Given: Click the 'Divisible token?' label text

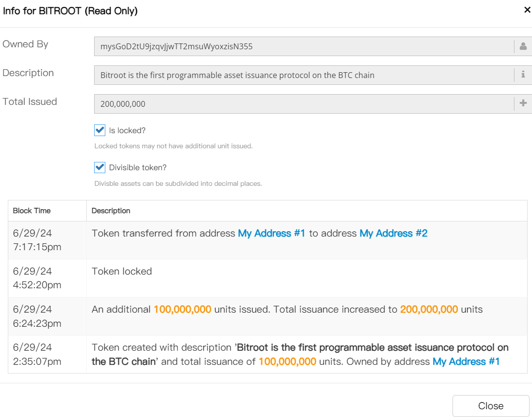Looking at the screenshot, I should click(138, 168).
